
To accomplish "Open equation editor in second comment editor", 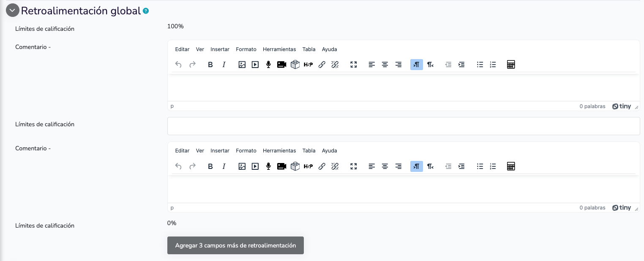I will point(511,166).
